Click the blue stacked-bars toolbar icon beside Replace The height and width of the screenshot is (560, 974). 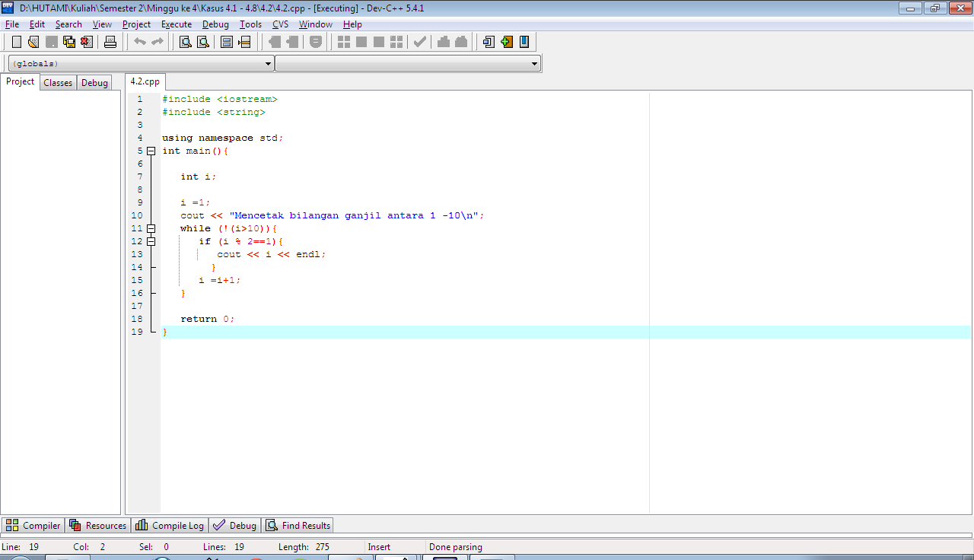pos(227,42)
